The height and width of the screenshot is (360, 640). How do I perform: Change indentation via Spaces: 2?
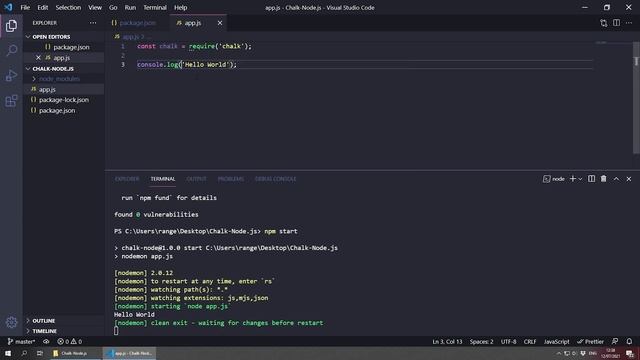pos(482,341)
